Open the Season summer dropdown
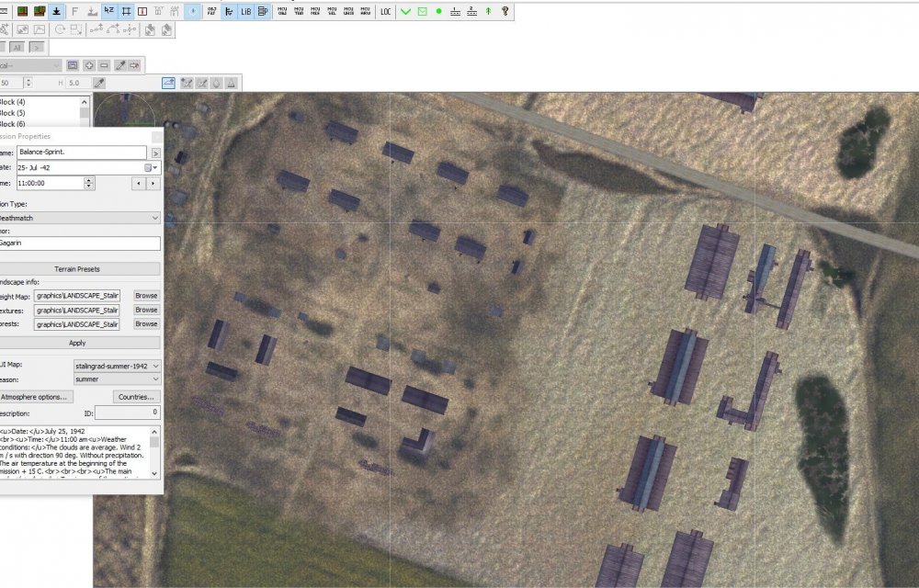Screen dimensions: 919x588 tap(117, 379)
